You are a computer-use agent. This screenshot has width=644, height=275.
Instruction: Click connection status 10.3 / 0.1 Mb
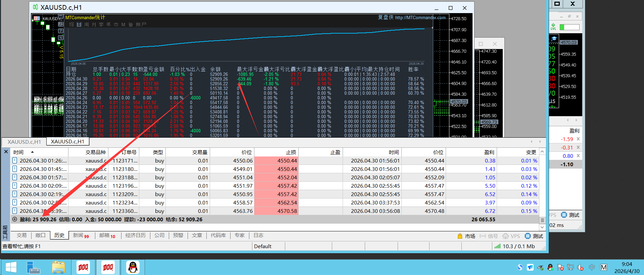514,246
